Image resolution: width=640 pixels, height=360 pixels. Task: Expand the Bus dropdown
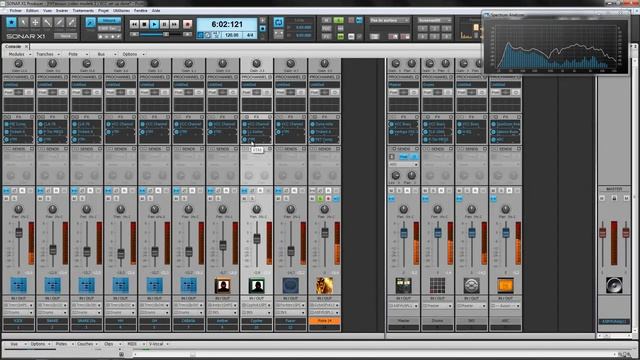point(107,54)
